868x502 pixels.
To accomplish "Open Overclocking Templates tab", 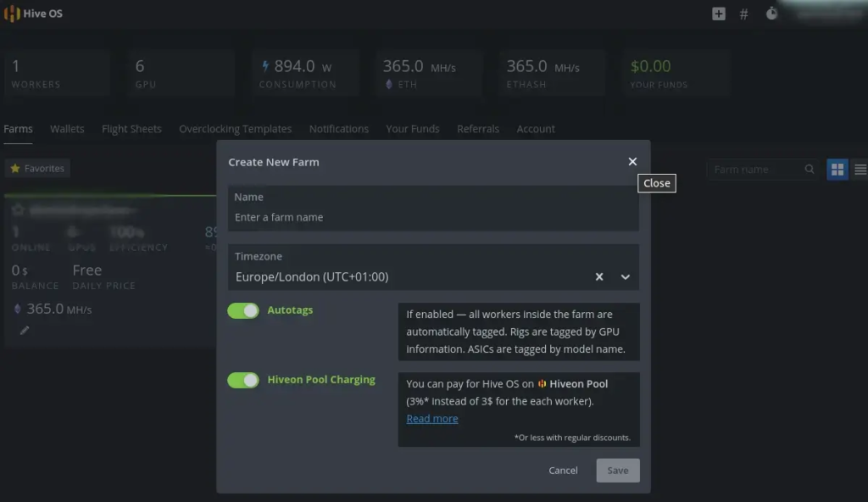I will 236,129.
